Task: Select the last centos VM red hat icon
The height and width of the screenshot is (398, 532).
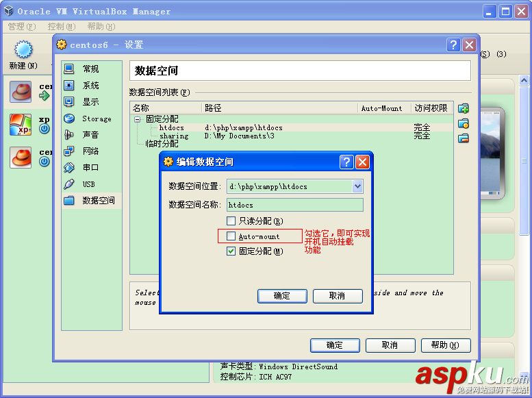Action: pos(21,158)
